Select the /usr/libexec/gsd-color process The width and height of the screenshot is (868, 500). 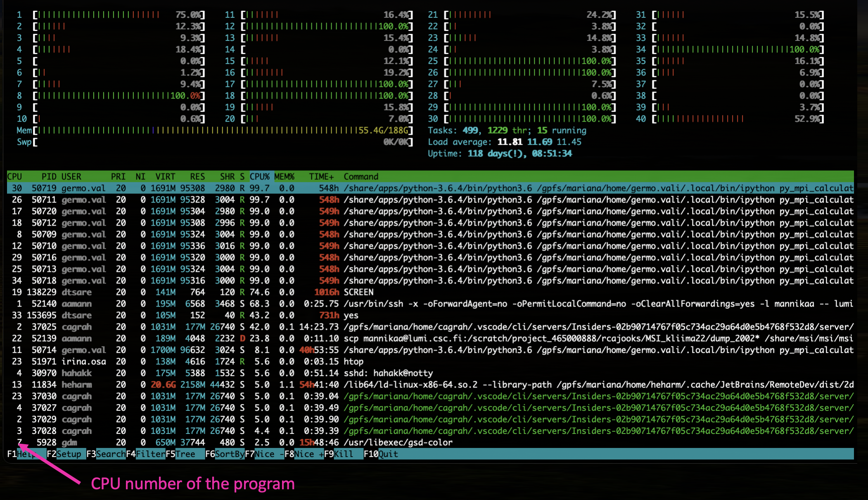tap(430, 443)
